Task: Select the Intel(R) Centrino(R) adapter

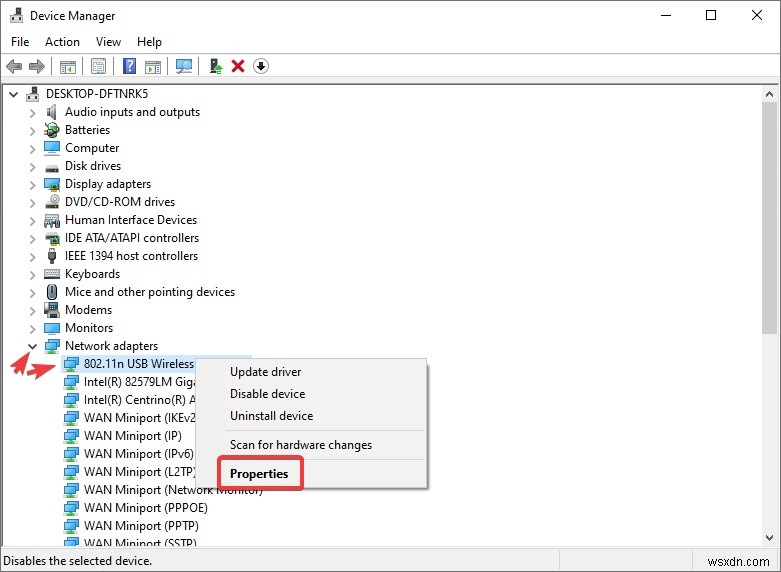Action: 139,400
